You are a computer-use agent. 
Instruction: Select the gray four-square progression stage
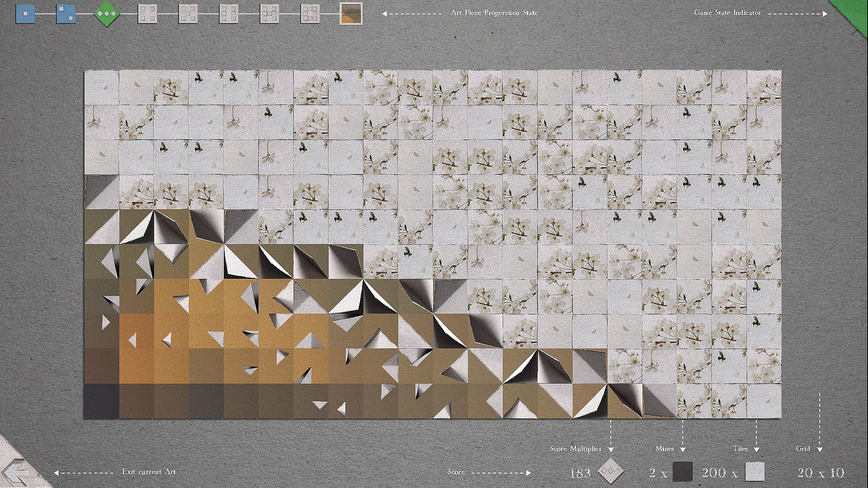click(x=147, y=14)
